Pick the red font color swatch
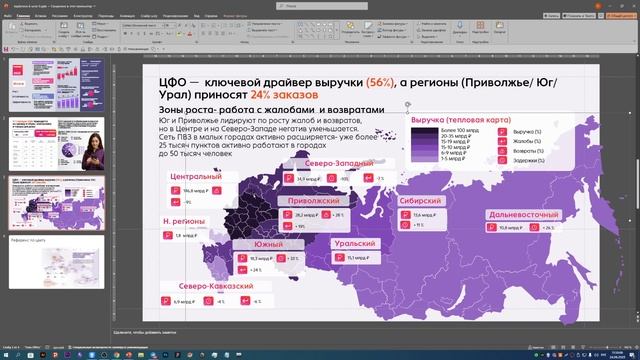The image size is (640, 360). pos(189,33)
